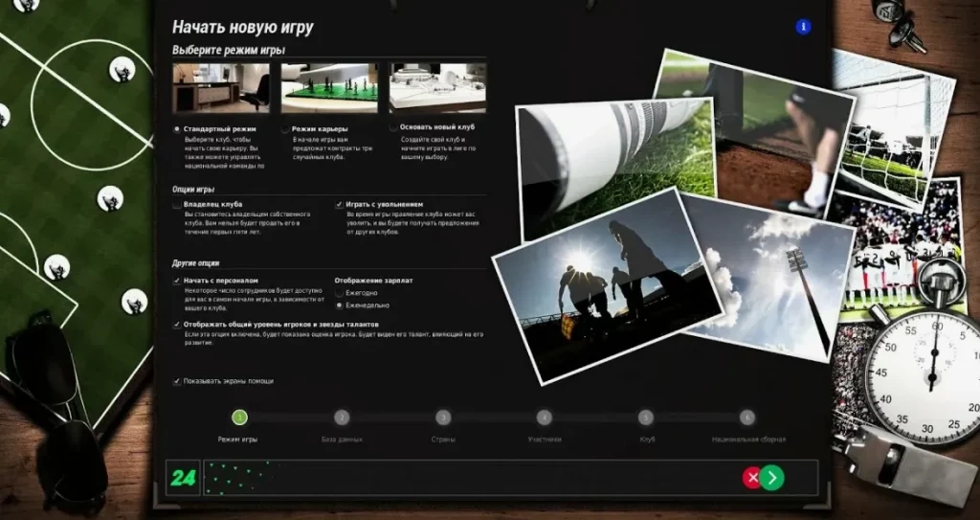The image size is (980, 520).
Task: Choose Ежегодно salary display option
Action: click(x=340, y=293)
